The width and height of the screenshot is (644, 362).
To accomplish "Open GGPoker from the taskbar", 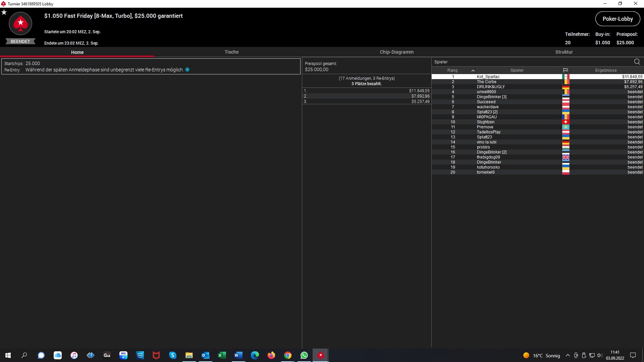I will [x=107, y=355].
